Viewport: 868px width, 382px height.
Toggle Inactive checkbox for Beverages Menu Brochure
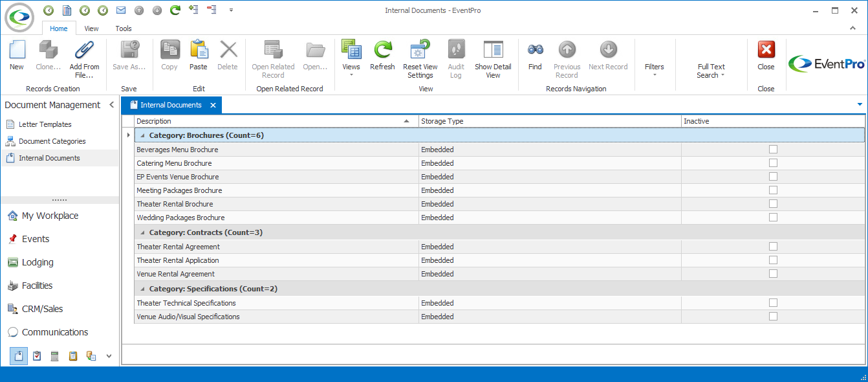773,150
